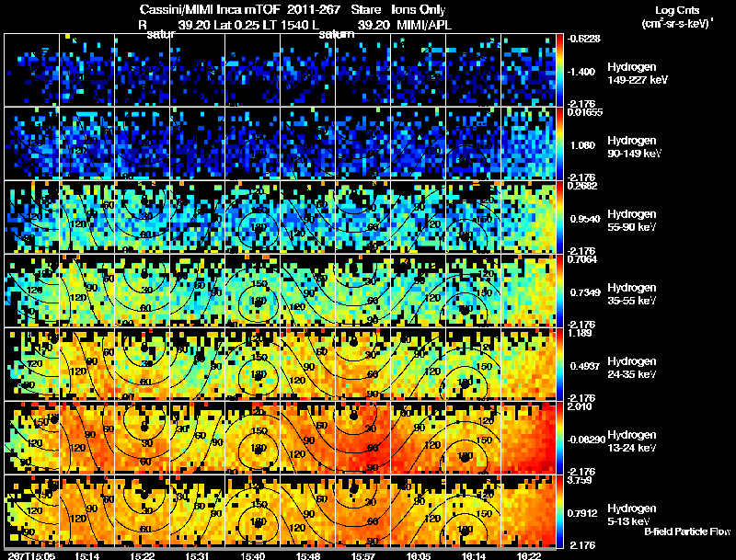The image size is (736, 560).
Task: Click the Hydrogen 5-13 keV color scale bar
Action: tap(559, 511)
